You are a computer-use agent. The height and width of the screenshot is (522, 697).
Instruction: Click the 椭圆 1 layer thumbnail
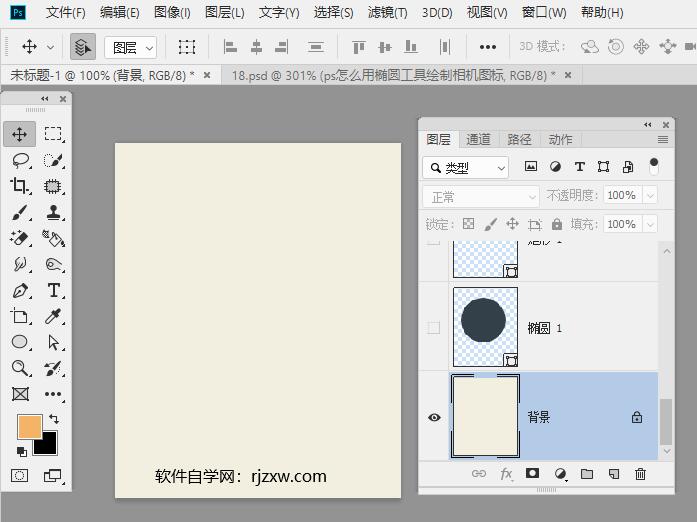point(485,327)
